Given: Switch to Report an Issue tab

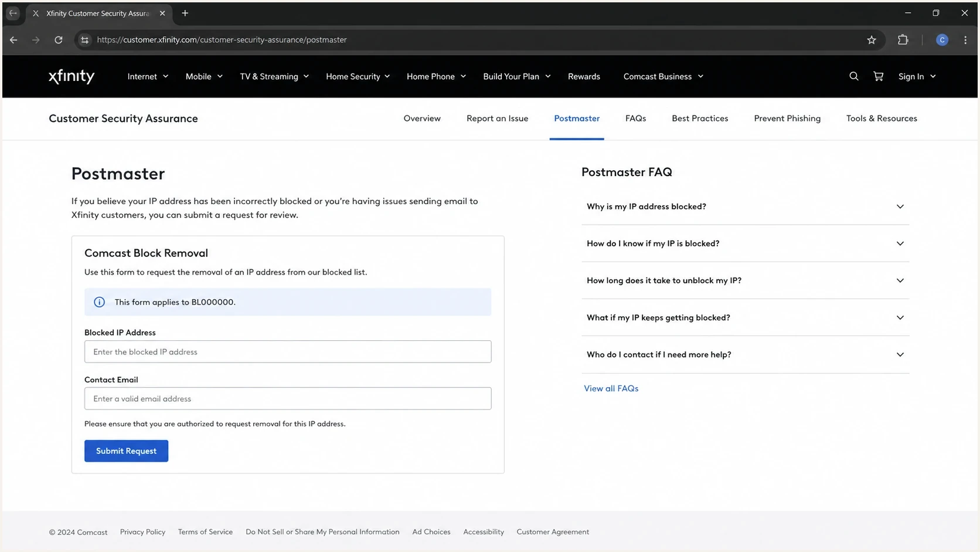Looking at the screenshot, I should [x=497, y=118].
